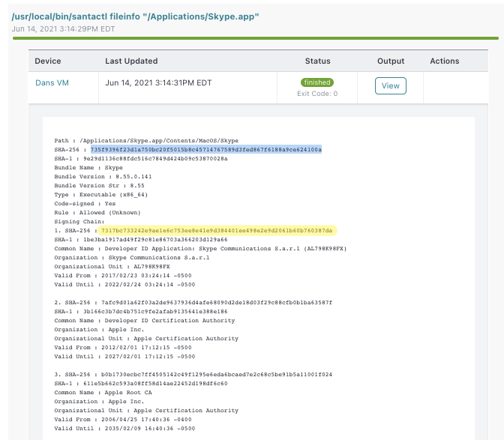This screenshot has width=504, height=440.
Task: Click the Status column header
Action: point(317,61)
